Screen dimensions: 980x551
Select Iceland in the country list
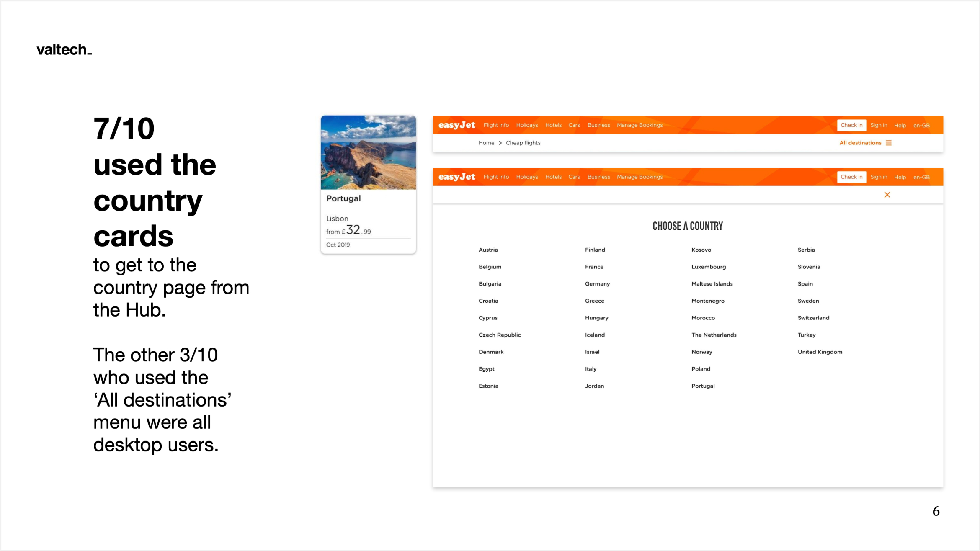point(595,335)
